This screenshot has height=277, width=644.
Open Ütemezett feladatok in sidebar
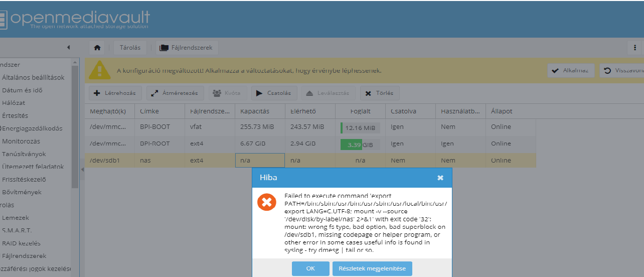[x=33, y=167]
